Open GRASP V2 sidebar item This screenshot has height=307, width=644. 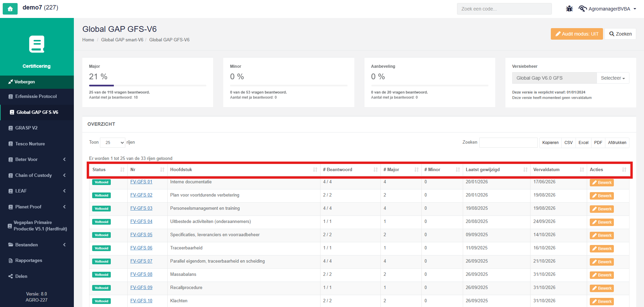[37, 128]
